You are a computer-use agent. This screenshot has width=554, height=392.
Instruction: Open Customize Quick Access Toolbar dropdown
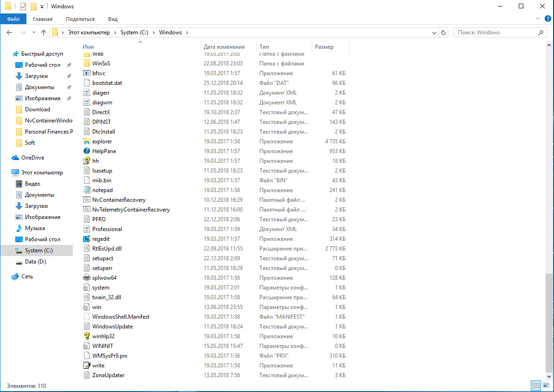[x=42, y=7]
